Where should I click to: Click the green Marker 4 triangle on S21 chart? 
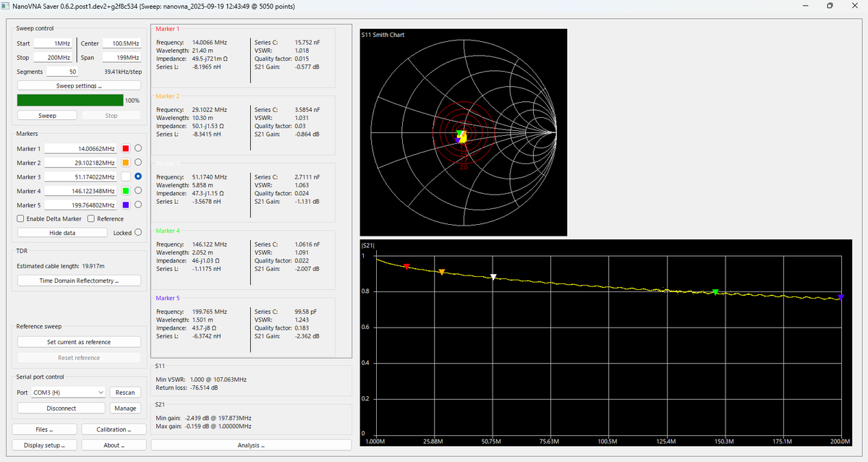715,292
